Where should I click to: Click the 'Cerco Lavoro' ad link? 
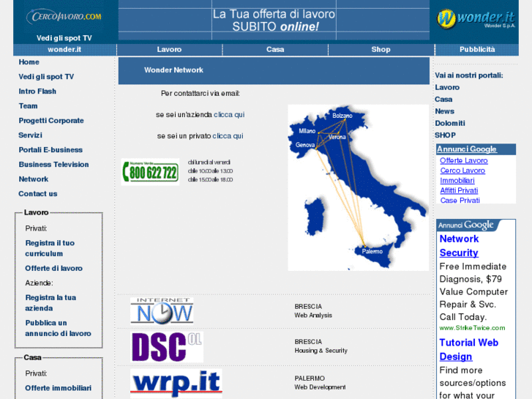point(462,171)
